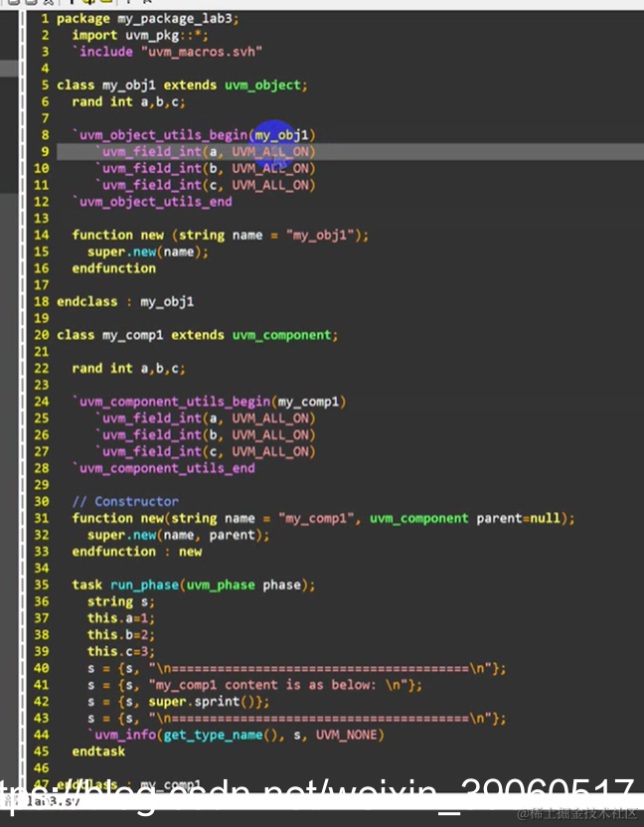
Task: Click 'endclass' on line 18
Action: click(87, 302)
